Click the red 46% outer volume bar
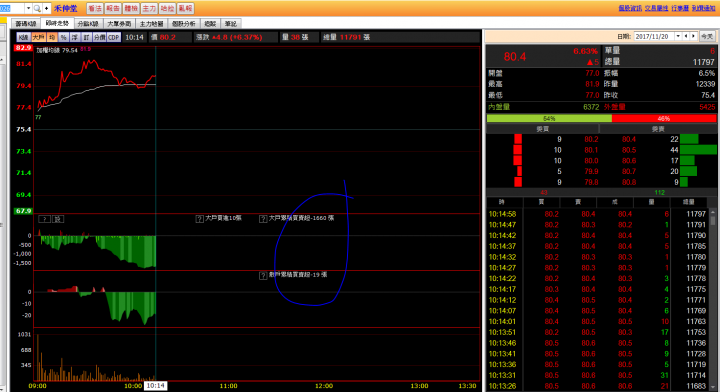 664,118
